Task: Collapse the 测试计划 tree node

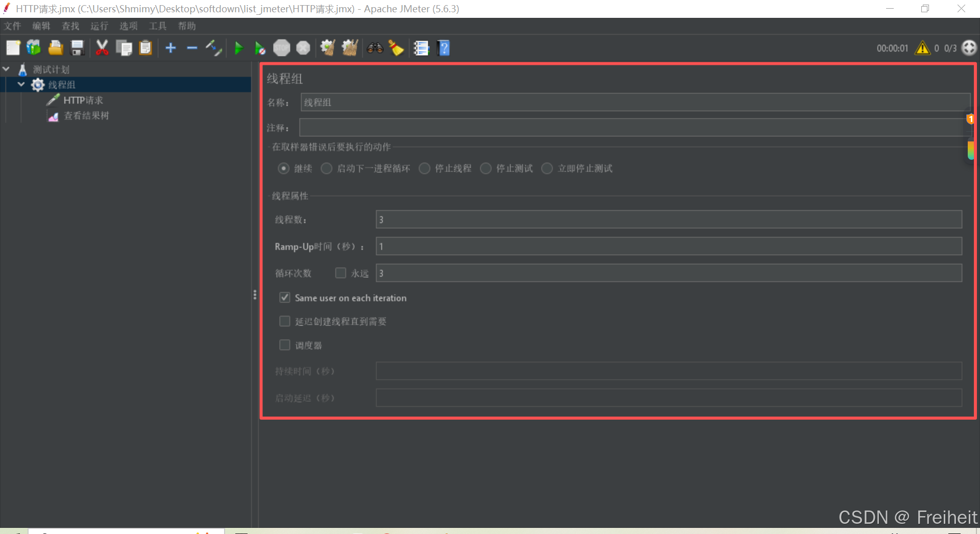Action: point(6,69)
